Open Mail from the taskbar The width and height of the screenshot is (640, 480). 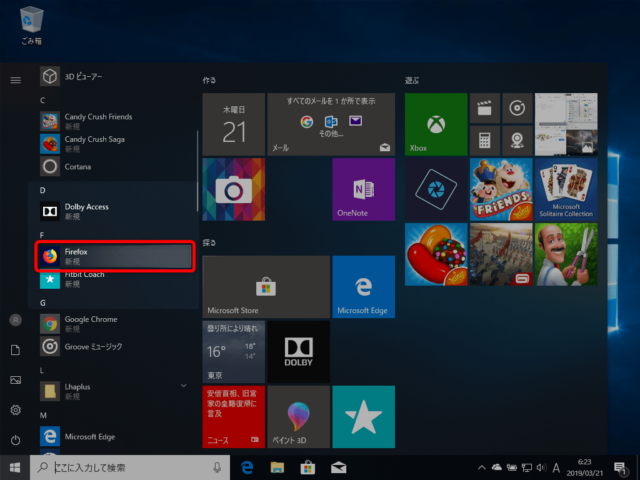(338, 468)
